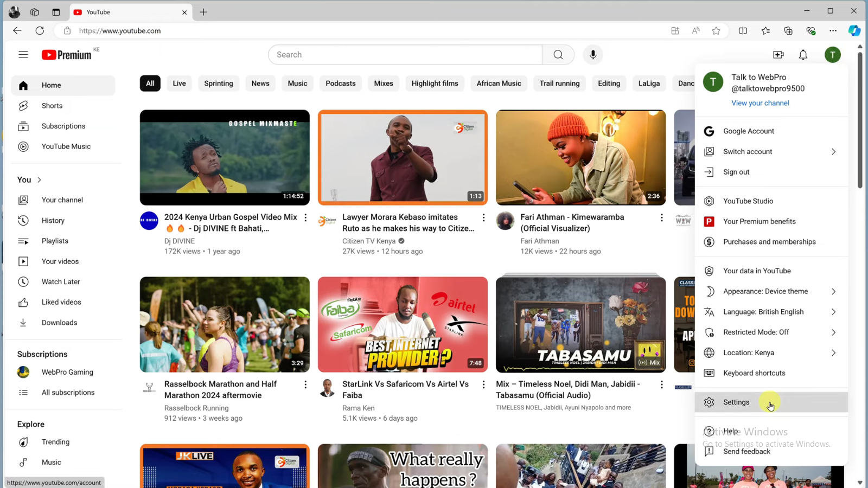Click the View your channel link
Viewport: 868px width, 488px height.
[x=760, y=103]
